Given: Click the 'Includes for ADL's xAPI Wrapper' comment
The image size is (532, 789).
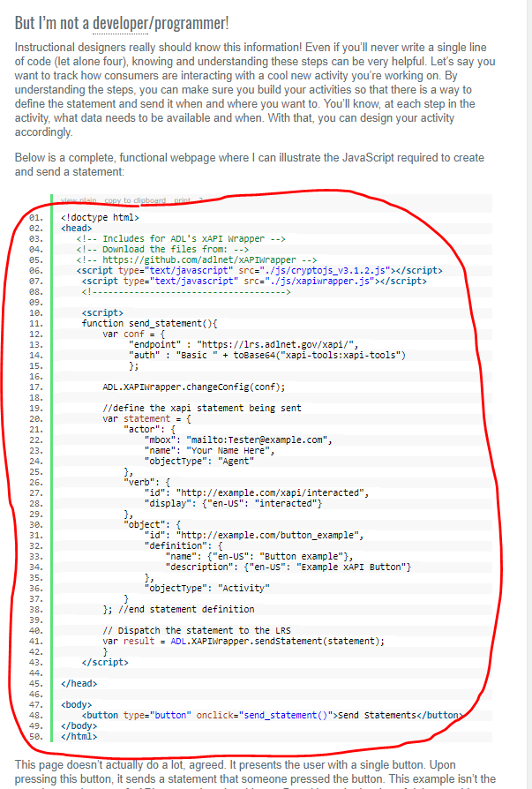Looking at the screenshot, I should point(181,238).
